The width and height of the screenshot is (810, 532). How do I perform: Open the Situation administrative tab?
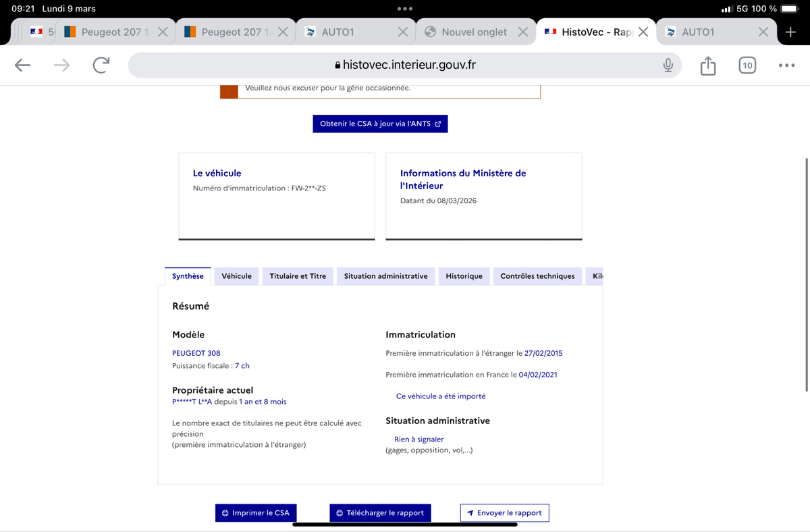click(385, 276)
